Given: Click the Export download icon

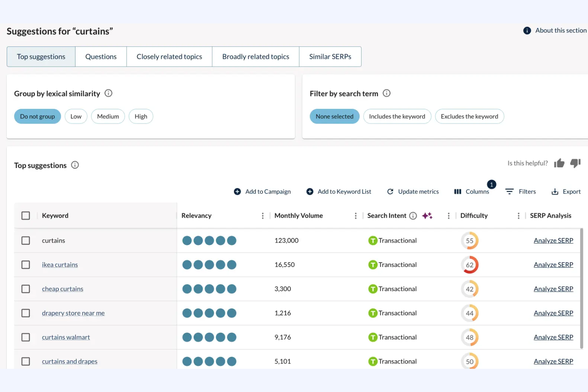Looking at the screenshot, I should [555, 191].
